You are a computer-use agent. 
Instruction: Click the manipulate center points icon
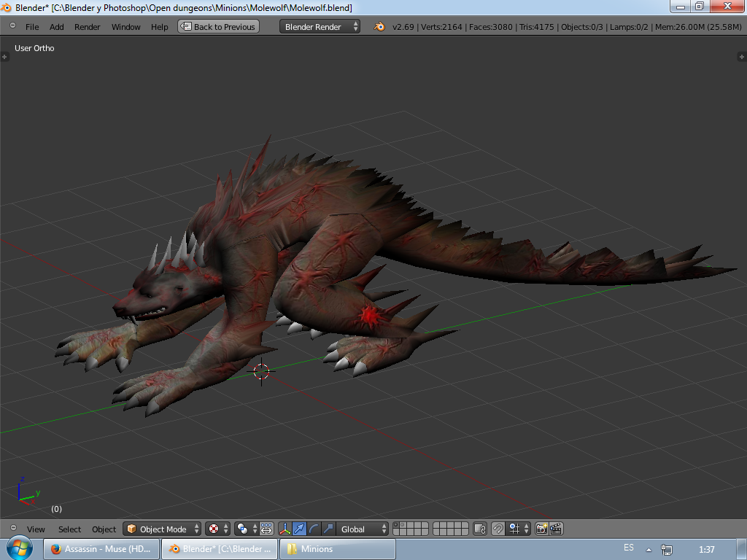[266, 529]
